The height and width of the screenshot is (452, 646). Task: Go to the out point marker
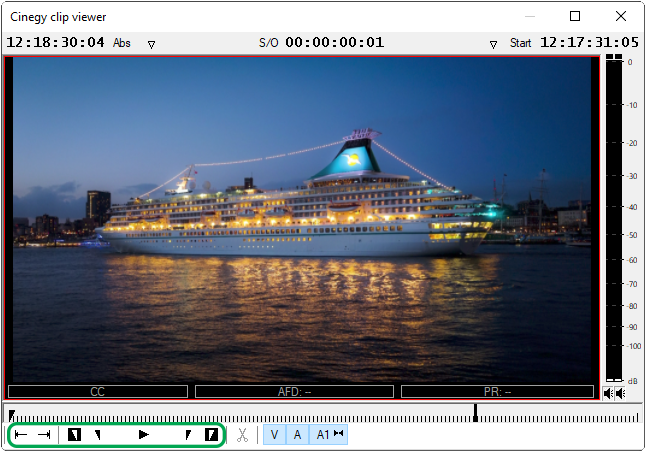(x=187, y=435)
